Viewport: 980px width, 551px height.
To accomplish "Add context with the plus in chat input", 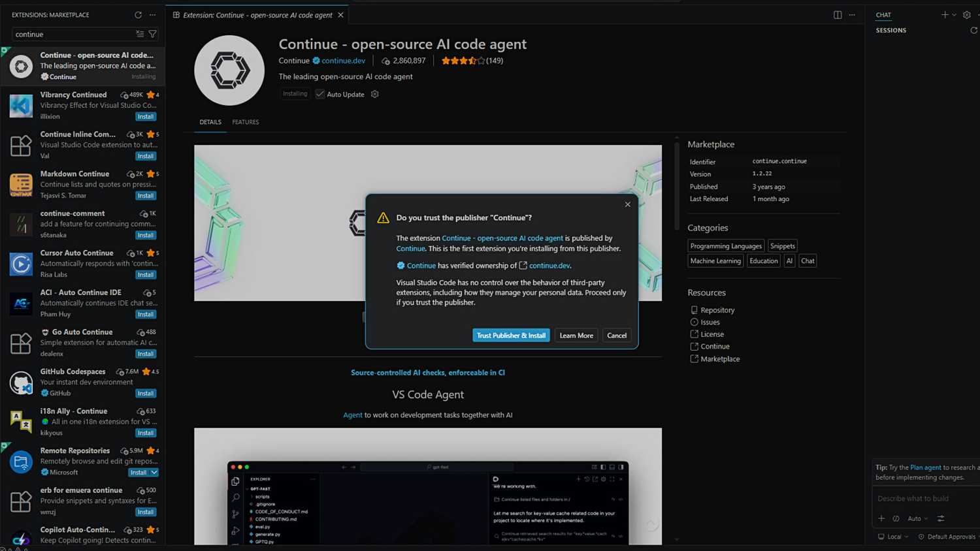I will pos(881,518).
